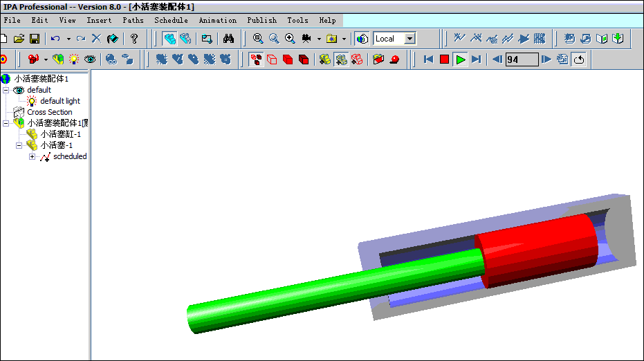Click the camera view icon
The width and height of the screenshot is (644, 361).
coord(306,39)
